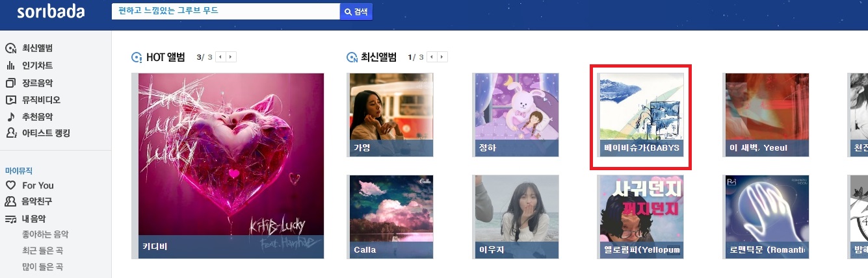Go to next HOT 앨범 page arrow
868x278 pixels.
coord(231,57)
